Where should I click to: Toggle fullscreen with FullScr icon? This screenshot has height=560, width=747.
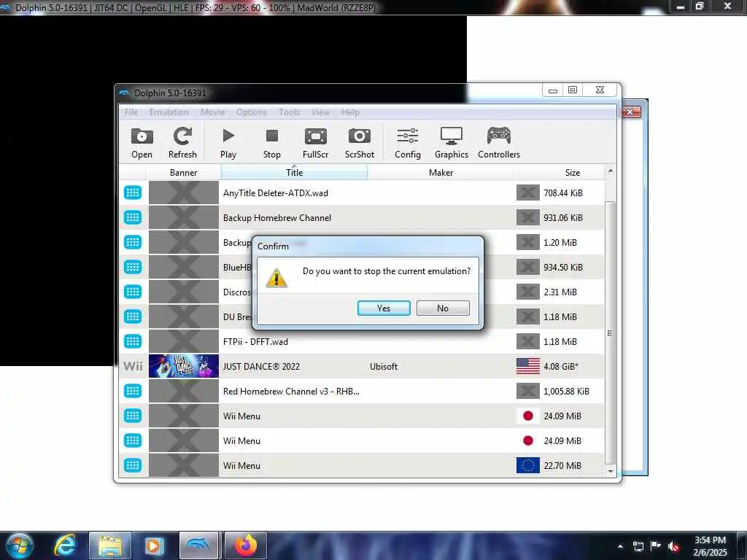[315, 143]
